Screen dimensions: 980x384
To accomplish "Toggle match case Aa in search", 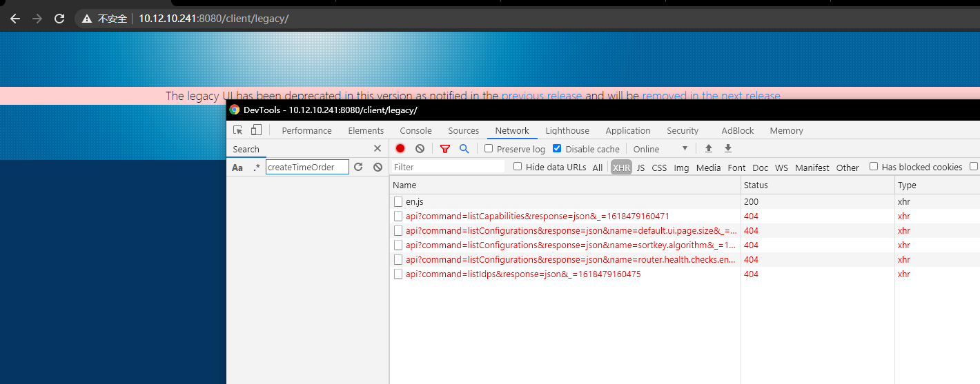I will (x=237, y=167).
